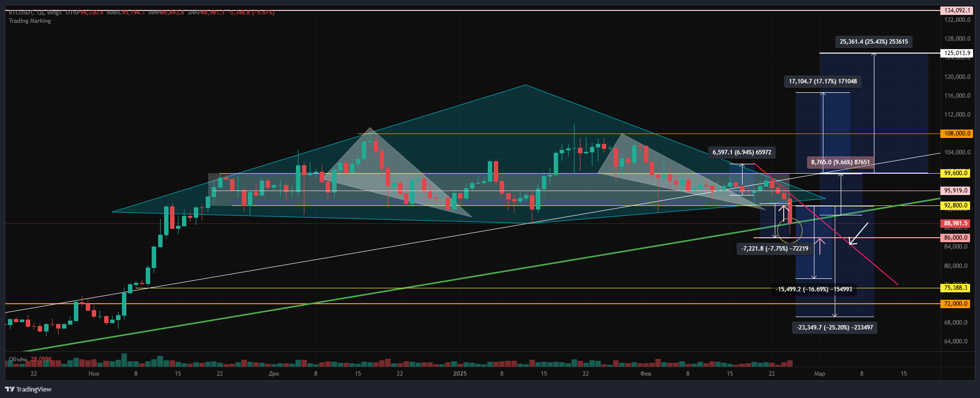Screen dimensions: 980x398
Task: Click 104,000.0 on the price scale
Action: [x=957, y=152]
